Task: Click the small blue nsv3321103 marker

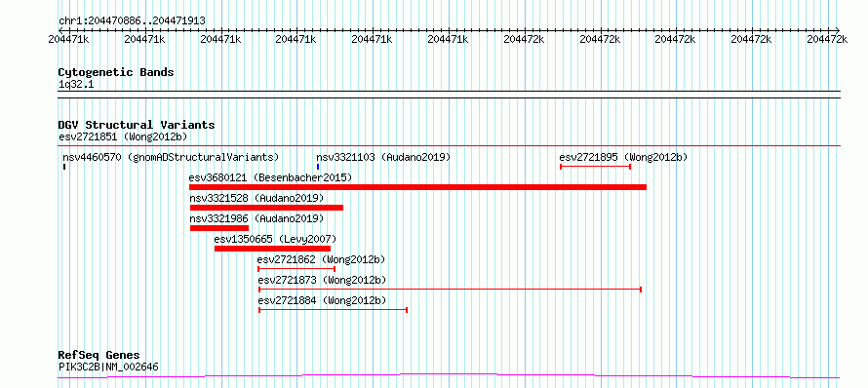Action: (318, 167)
